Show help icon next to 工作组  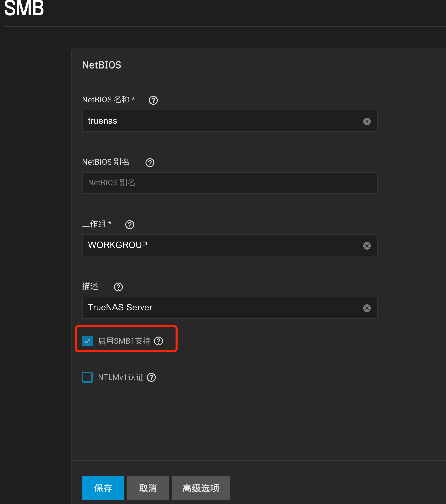[130, 225]
